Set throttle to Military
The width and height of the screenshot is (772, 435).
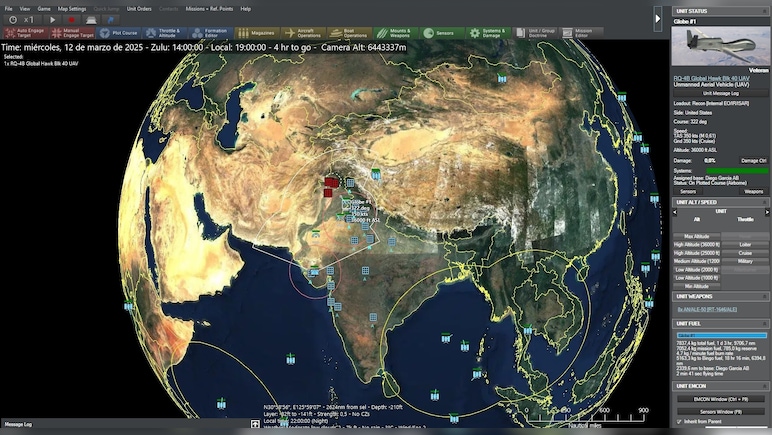(745, 261)
